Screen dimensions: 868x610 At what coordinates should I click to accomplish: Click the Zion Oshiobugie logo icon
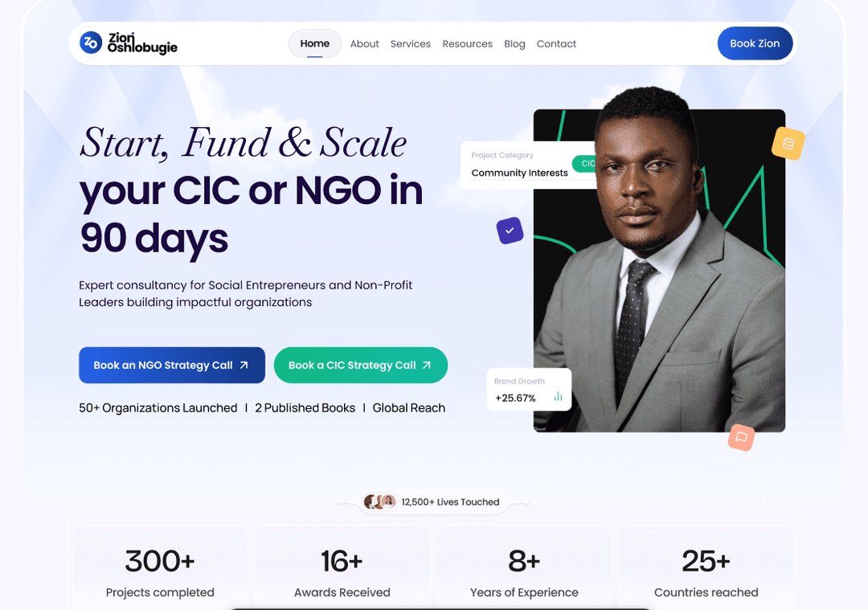[91, 43]
